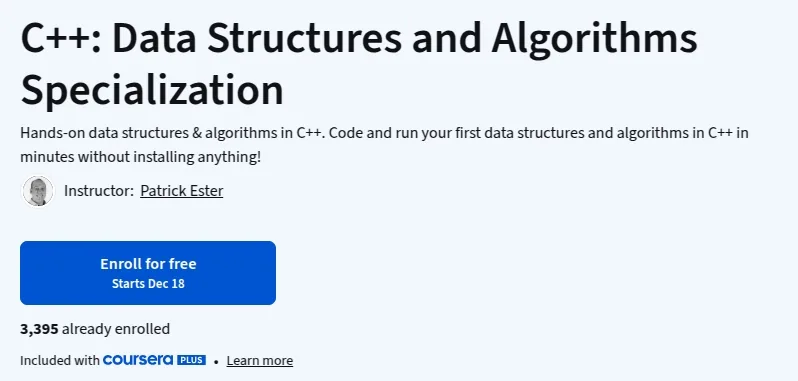Screen dimensions: 798x381
Task: Click the word Algorithms in the title
Action: [594, 39]
